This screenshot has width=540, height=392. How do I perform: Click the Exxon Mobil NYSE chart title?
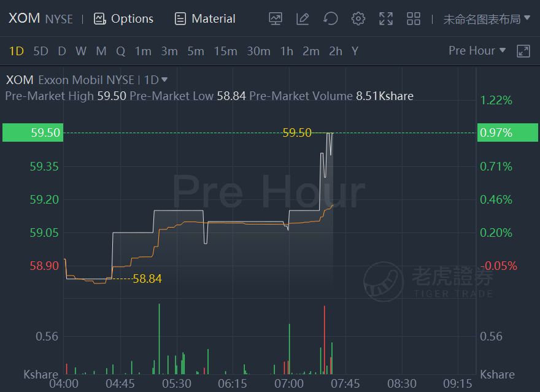tap(86, 80)
